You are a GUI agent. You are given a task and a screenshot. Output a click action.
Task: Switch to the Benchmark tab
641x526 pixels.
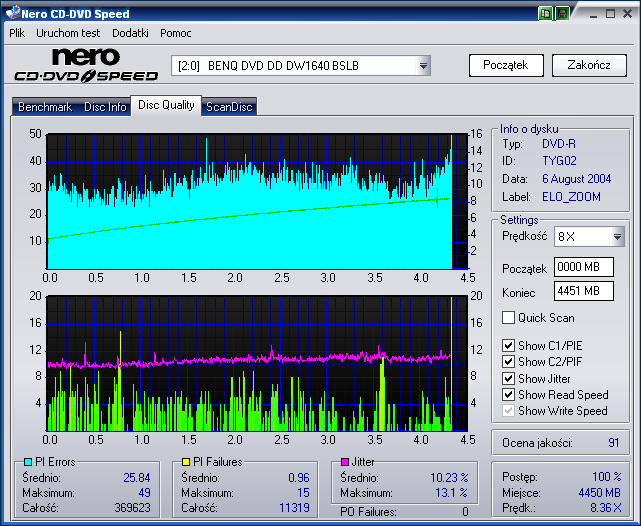(x=45, y=107)
